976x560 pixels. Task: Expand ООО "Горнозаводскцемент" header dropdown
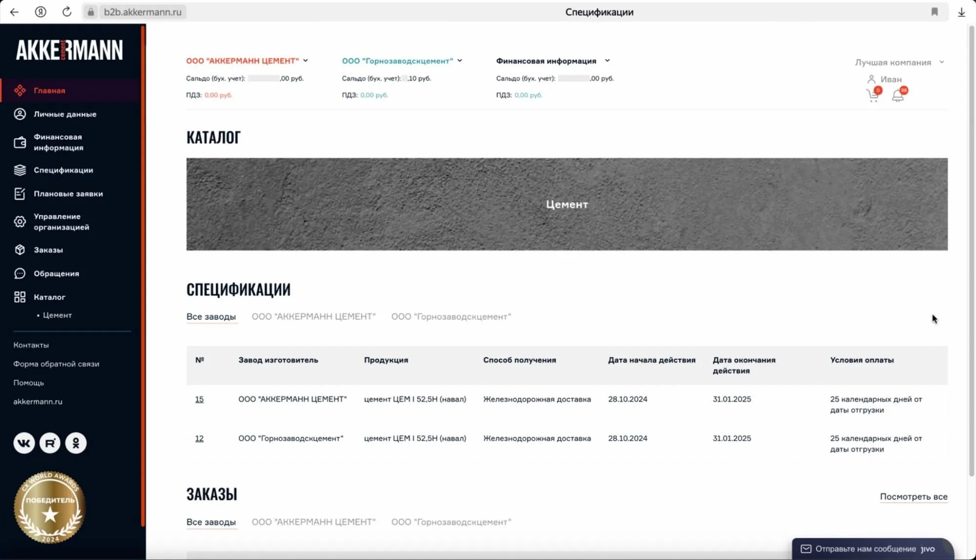pyautogui.click(x=459, y=61)
